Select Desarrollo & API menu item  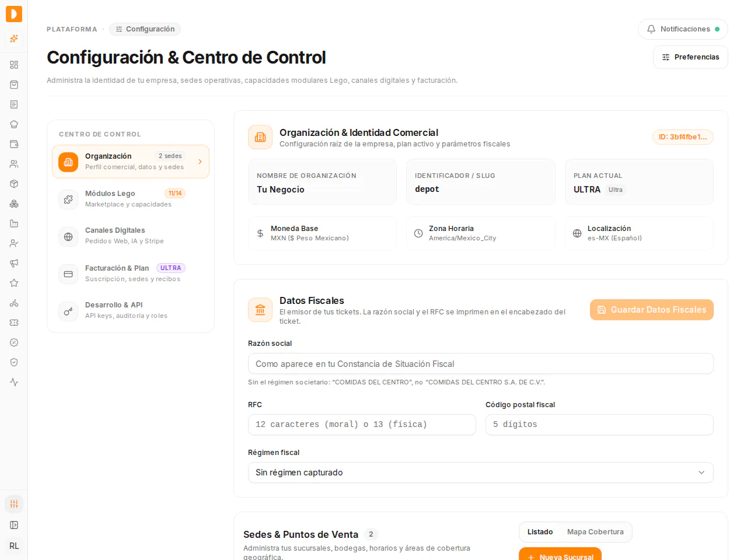131,311
